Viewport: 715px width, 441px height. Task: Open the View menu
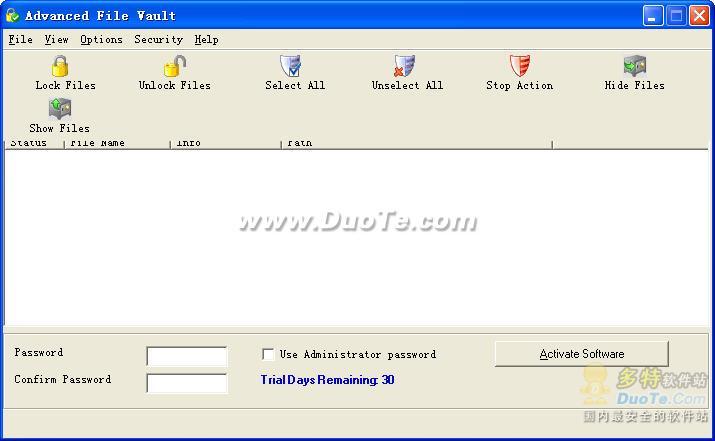point(56,40)
